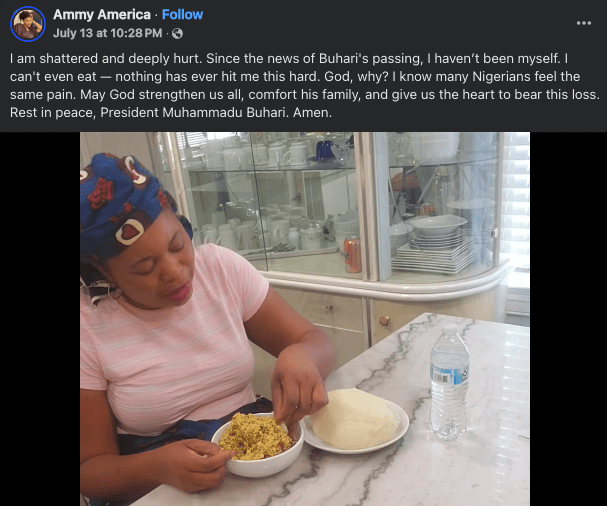Click the Follow link
Screen dimensions: 607x506
(x=183, y=15)
